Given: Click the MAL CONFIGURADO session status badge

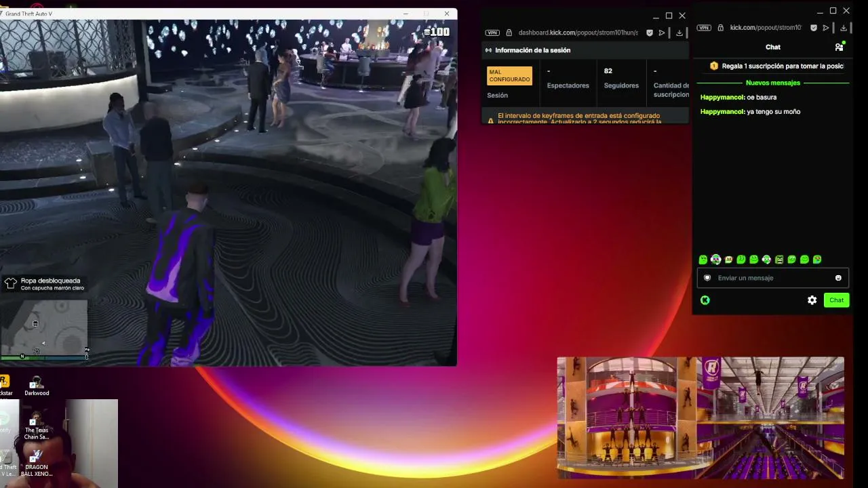Looking at the screenshot, I should (510, 76).
